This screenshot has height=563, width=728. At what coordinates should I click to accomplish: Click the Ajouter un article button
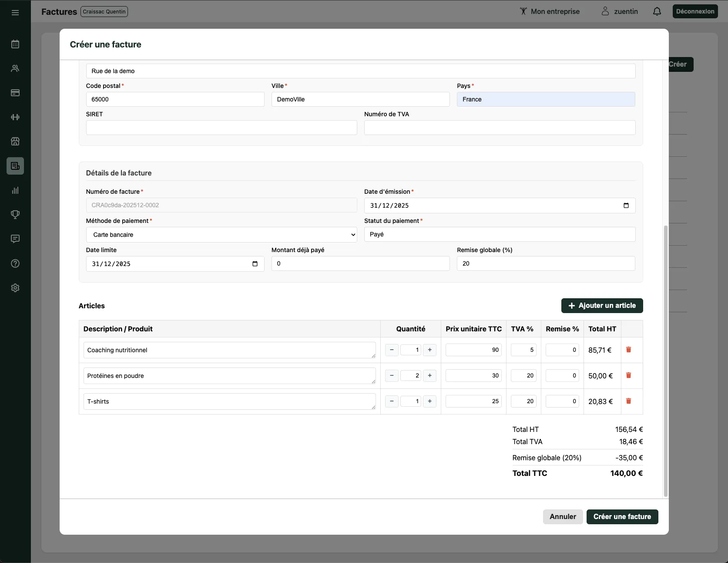coord(602,306)
